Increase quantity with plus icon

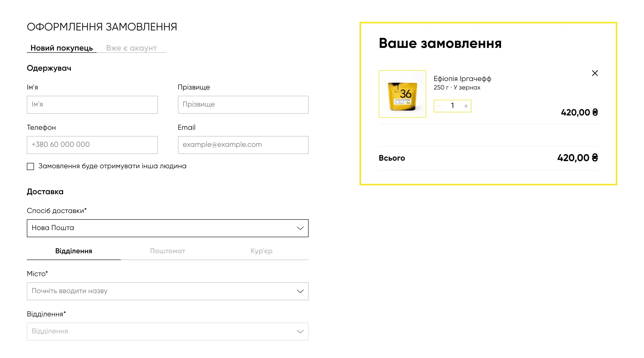coord(466,106)
